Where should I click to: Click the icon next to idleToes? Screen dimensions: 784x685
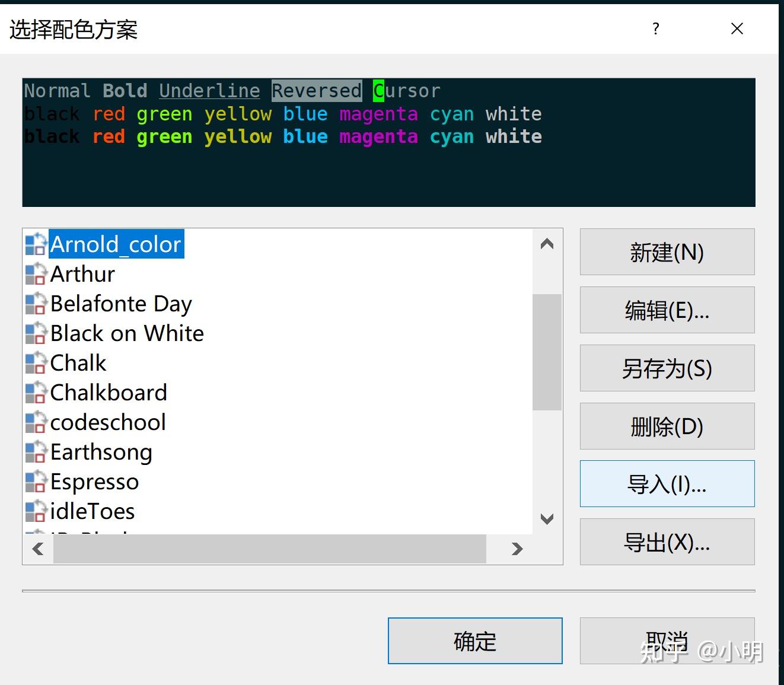pos(35,511)
